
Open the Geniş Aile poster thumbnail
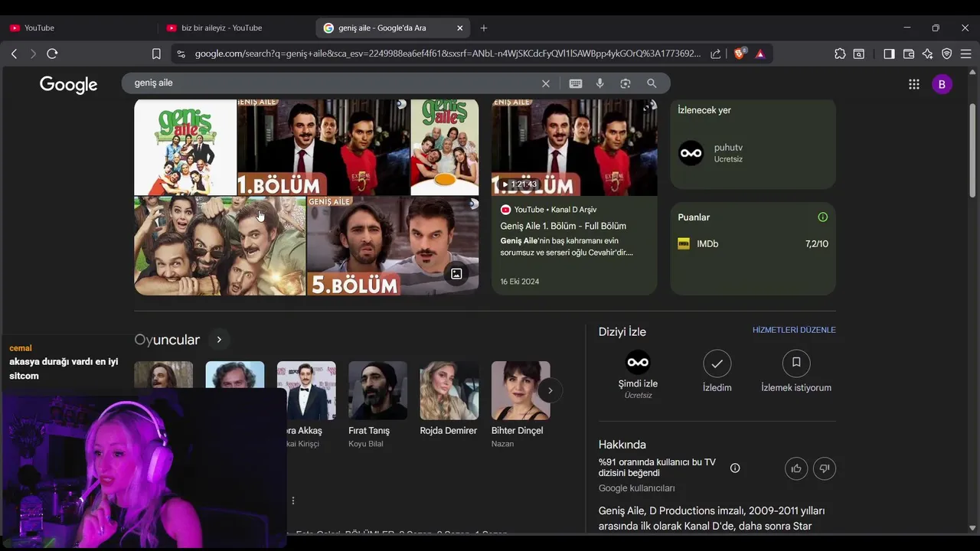[185, 147]
